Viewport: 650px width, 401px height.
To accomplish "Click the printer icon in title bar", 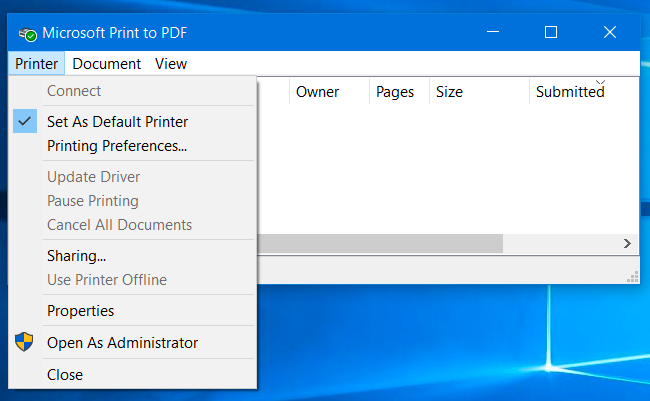I will point(27,33).
